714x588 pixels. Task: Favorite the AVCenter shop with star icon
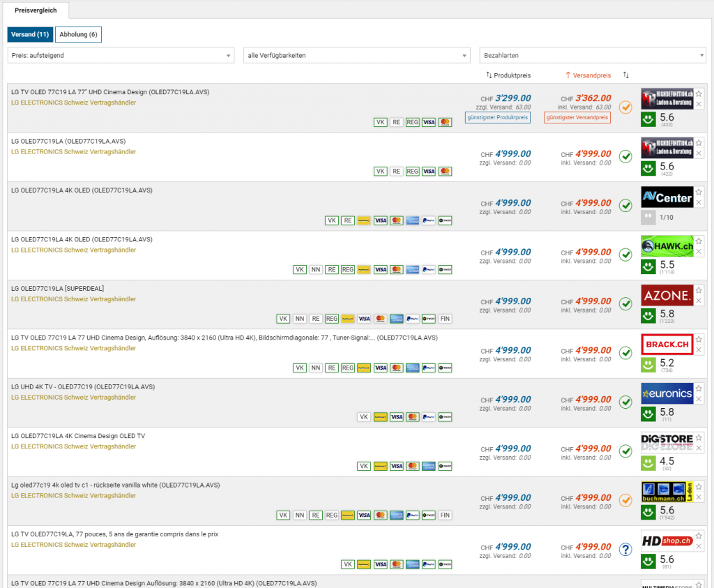(699, 191)
